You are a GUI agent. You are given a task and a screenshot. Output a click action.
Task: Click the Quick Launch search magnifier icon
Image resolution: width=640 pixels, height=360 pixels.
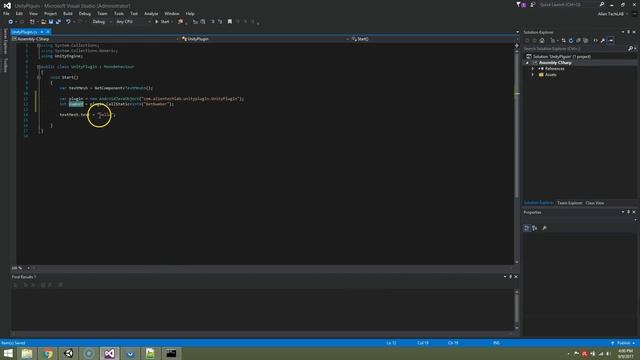click(x=602, y=4)
